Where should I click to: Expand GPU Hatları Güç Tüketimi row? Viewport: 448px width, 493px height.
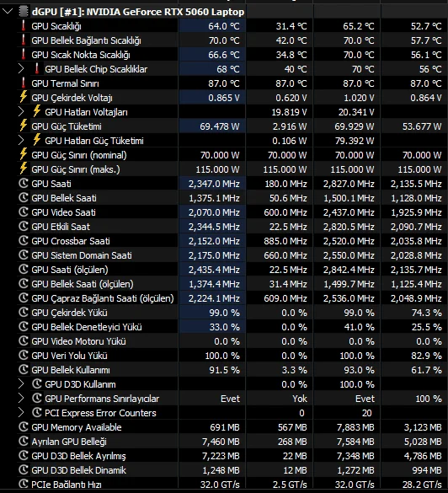pos(21,140)
